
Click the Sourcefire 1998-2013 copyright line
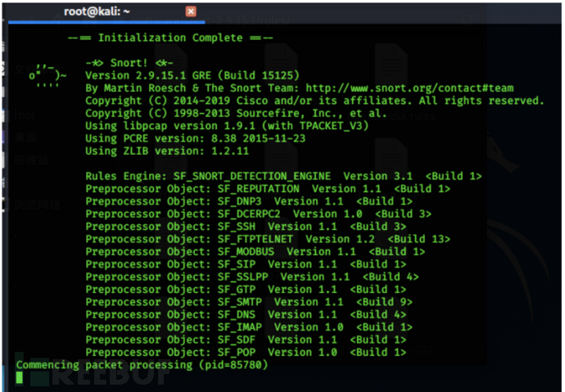tap(236, 114)
